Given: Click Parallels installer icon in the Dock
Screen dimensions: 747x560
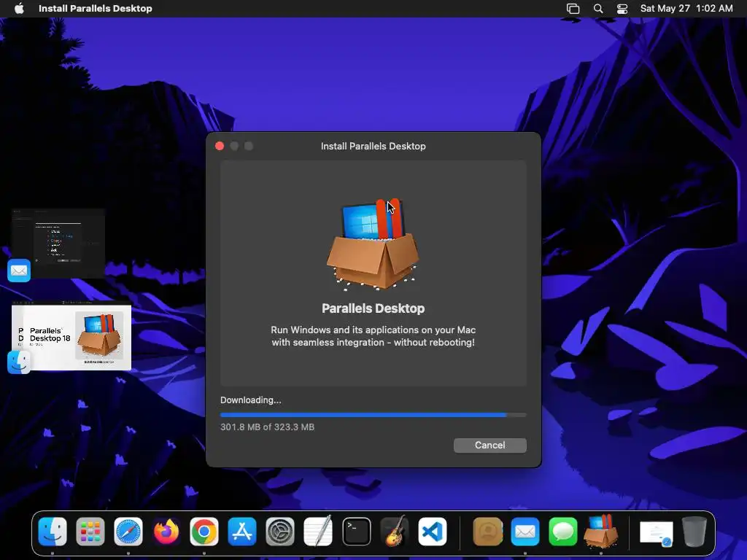Looking at the screenshot, I should tap(601, 531).
